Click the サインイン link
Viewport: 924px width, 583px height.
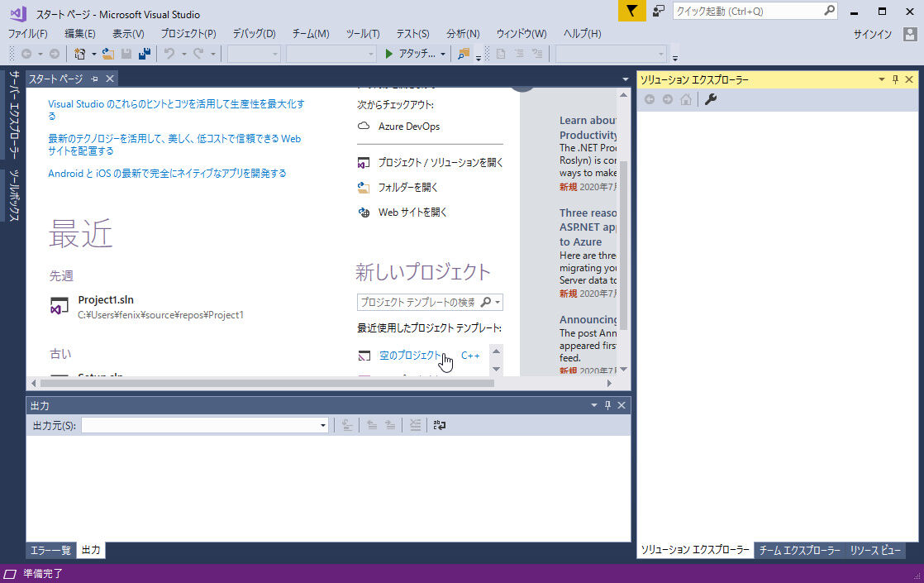pyautogui.click(x=872, y=35)
